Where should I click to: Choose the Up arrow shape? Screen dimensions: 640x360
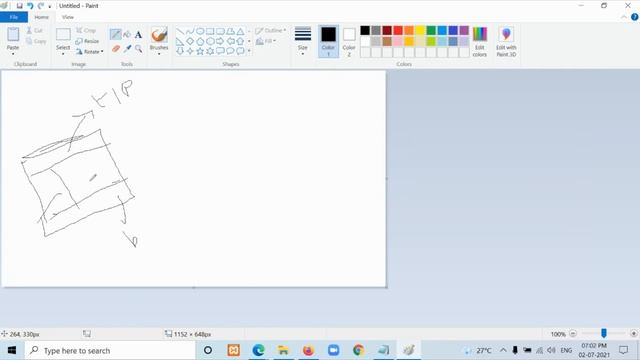coord(240,41)
